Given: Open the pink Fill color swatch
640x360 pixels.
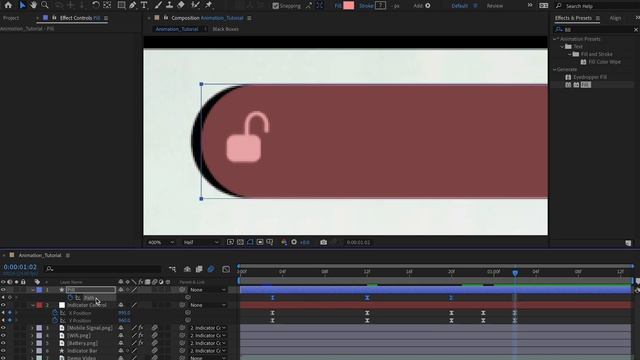Looking at the screenshot, I should point(349,5).
